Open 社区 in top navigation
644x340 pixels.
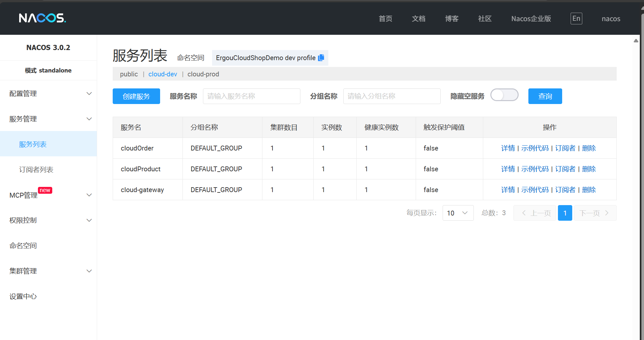485,19
